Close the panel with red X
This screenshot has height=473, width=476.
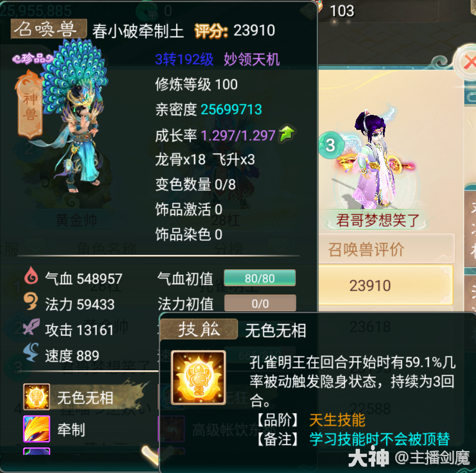(468, 63)
